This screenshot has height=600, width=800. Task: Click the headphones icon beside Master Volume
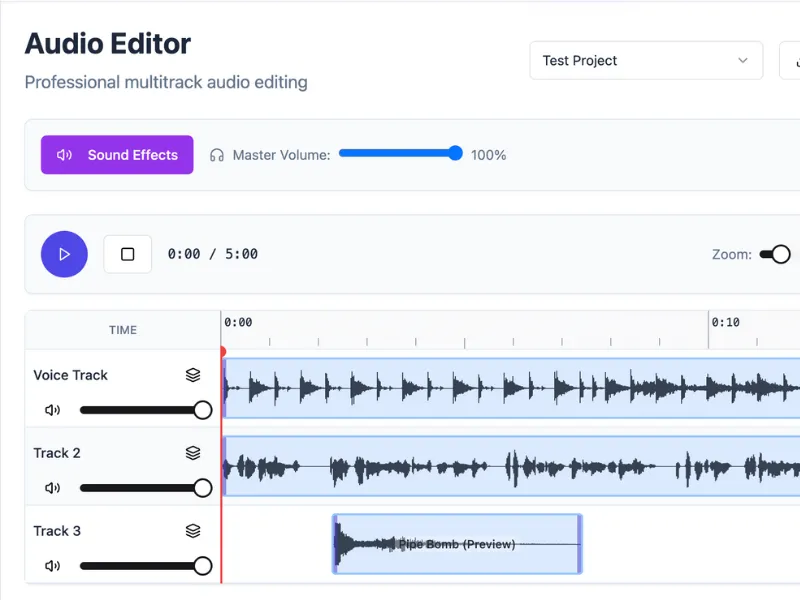[217, 155]
